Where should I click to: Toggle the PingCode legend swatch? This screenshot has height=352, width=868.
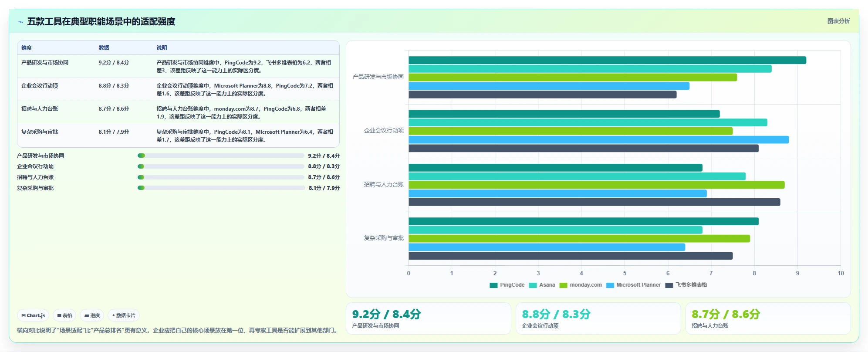coord(493,285)
